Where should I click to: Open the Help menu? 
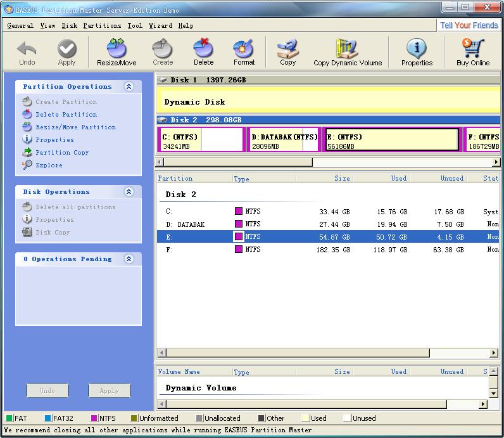coord(186,25)
